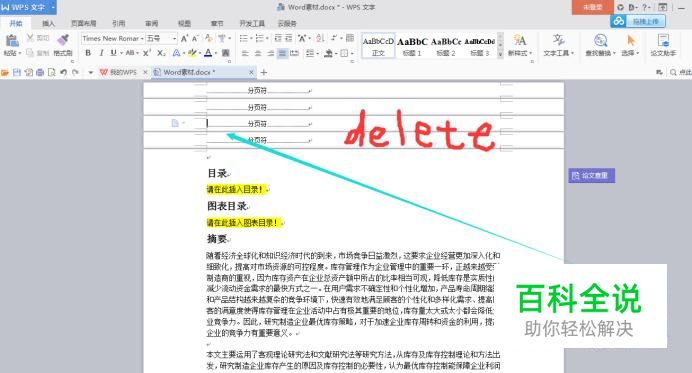Open the Insert ribbon tab
The height and width of the screenshot is (373, 692).
(x=48, y=23)
